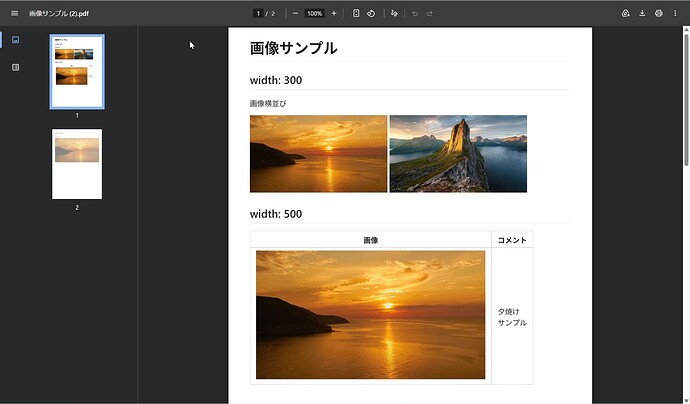Print the PDF document
Image resolution: width=690 pixels, height=404 pixels.
(x=658, y=13)
